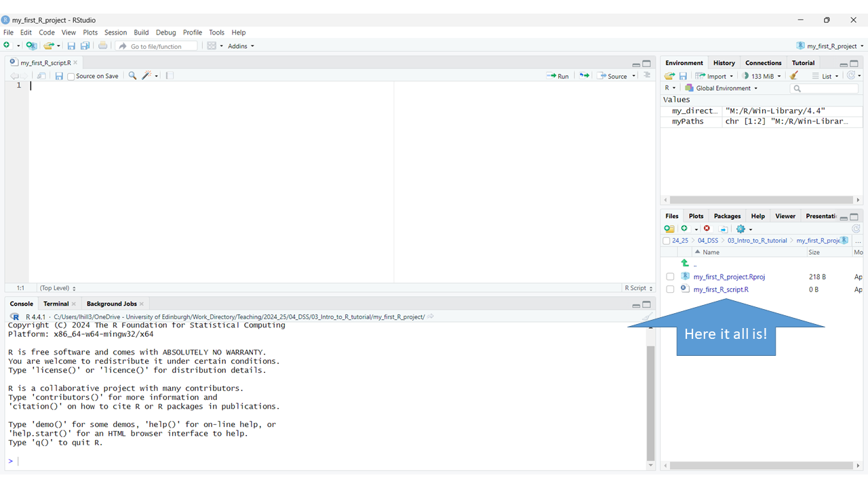This screenshot has height=488, width=868.
Task: Expand Source button options arrow
Action: coord(634,76)
